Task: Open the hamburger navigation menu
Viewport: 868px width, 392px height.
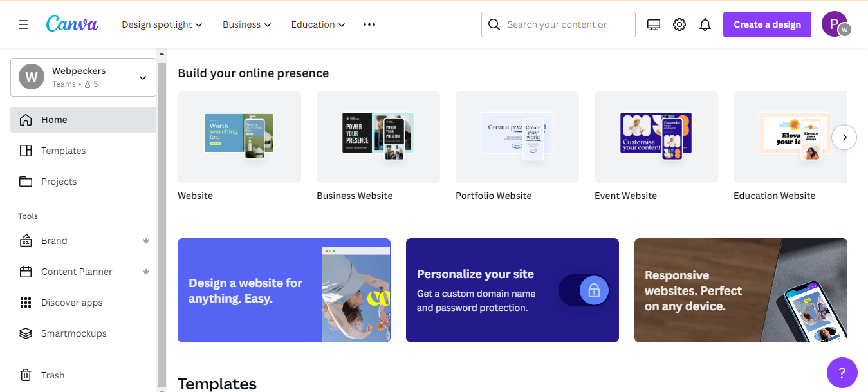Action: click(23, 24)
